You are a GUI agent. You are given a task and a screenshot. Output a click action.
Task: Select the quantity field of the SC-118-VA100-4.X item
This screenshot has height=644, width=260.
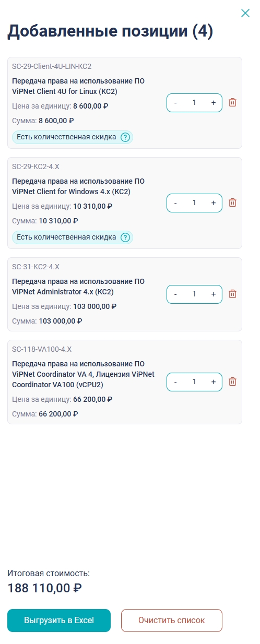194,382
